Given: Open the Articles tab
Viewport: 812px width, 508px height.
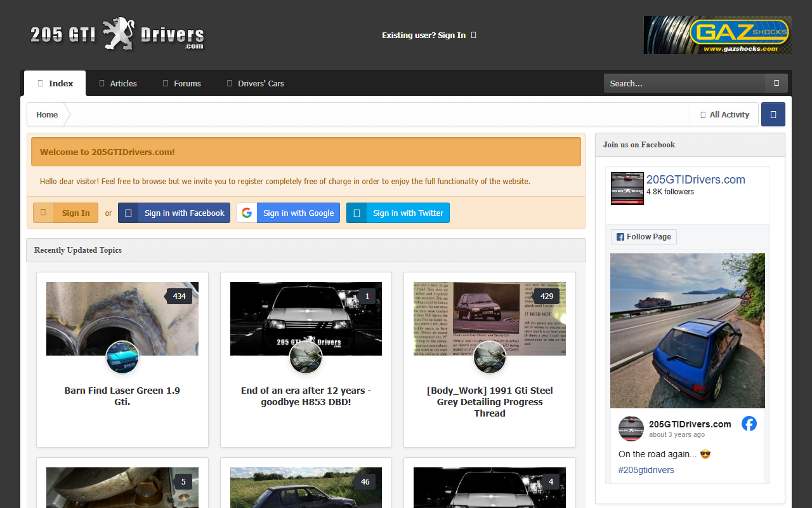Looking at the screenshot, I should pos(118,83).
